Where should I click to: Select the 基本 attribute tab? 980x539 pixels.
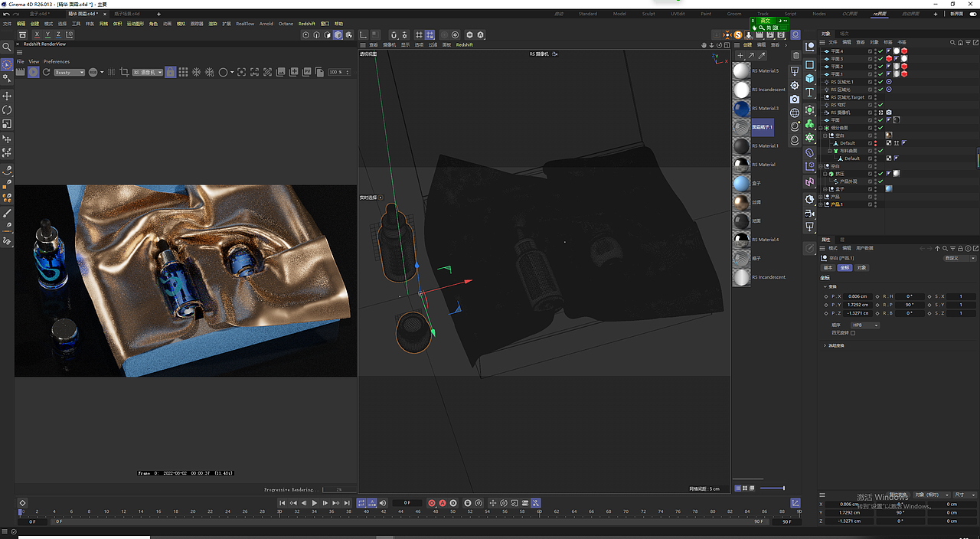tap(828, 268)
